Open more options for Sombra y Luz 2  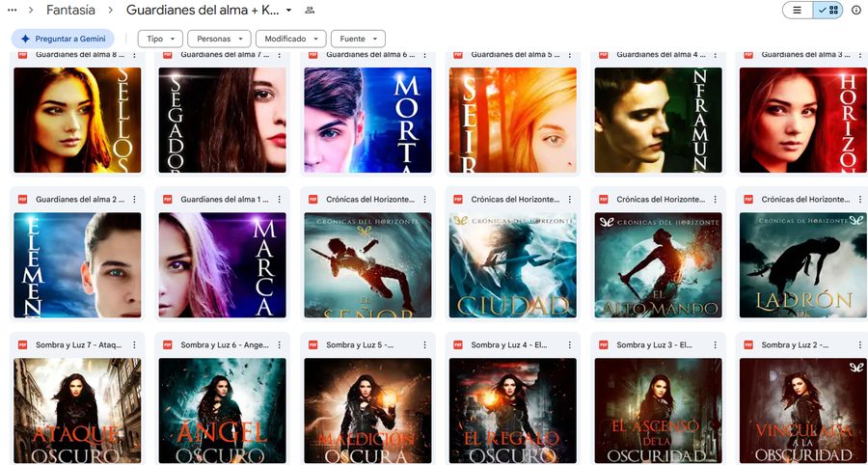coord(860,344)
